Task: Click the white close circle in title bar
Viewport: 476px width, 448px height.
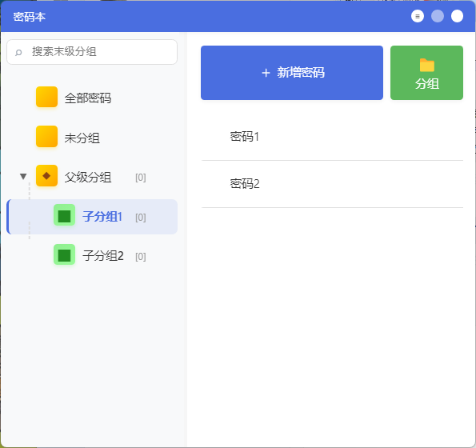Action: (457, 16)
